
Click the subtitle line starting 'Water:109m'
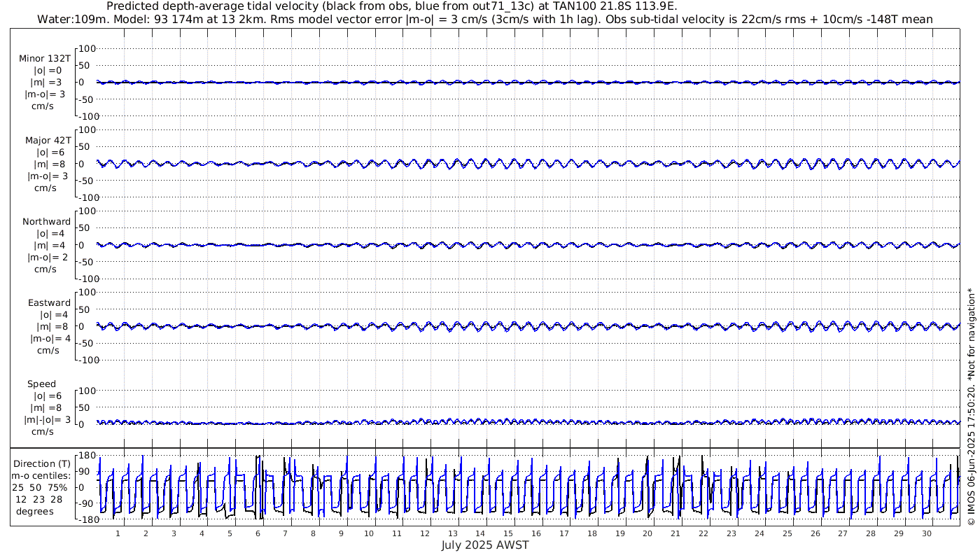pyautogui.click(x=484, y=19)
